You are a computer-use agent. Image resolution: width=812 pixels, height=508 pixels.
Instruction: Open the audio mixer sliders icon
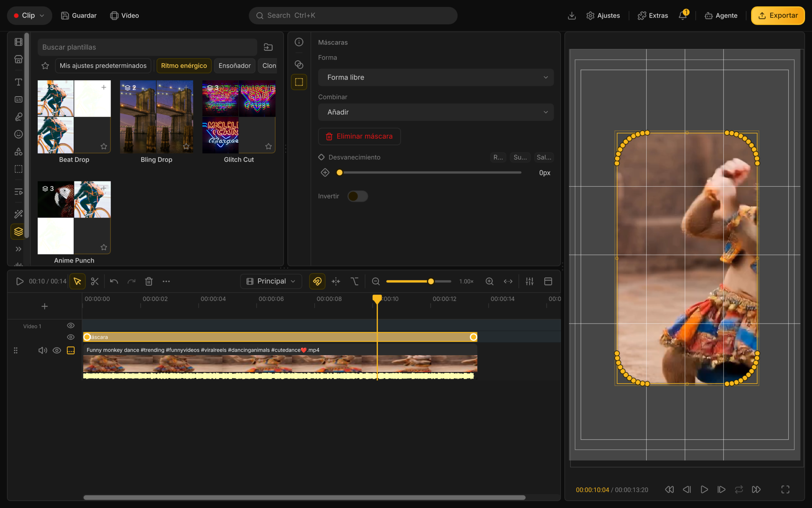coord(529,281)
